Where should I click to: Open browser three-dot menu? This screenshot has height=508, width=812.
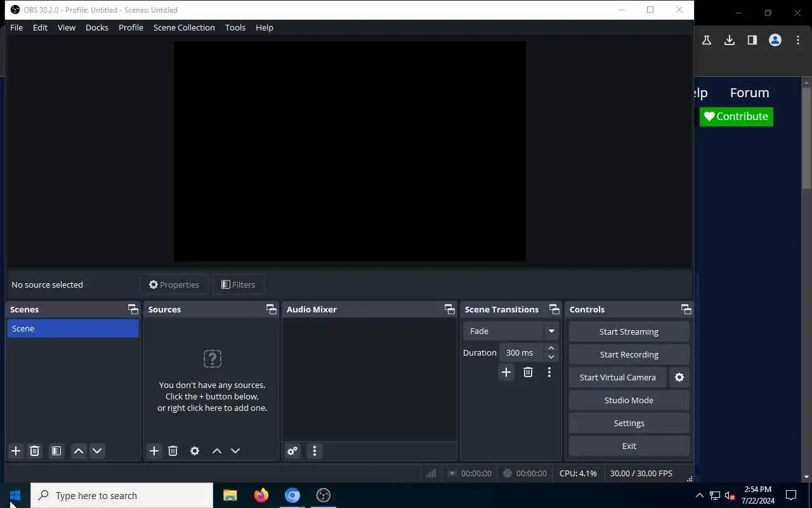[x=798, y=40]
